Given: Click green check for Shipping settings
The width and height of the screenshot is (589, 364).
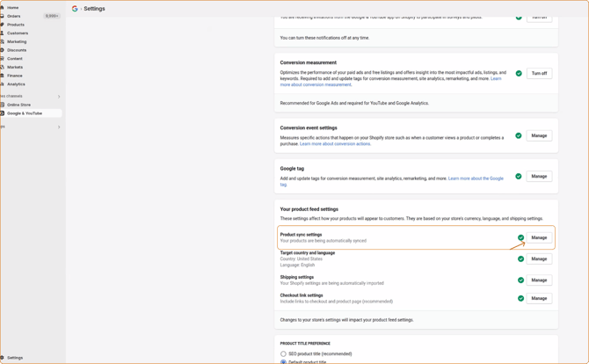Looking at the screenshot, I should click(x=520, y=280).
